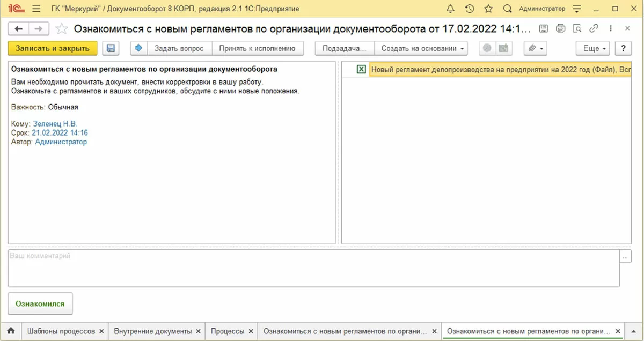This screenshot has width=644, height=341.
Task: Switch to Шаблоны процессов tab
Action: (61, 331)
